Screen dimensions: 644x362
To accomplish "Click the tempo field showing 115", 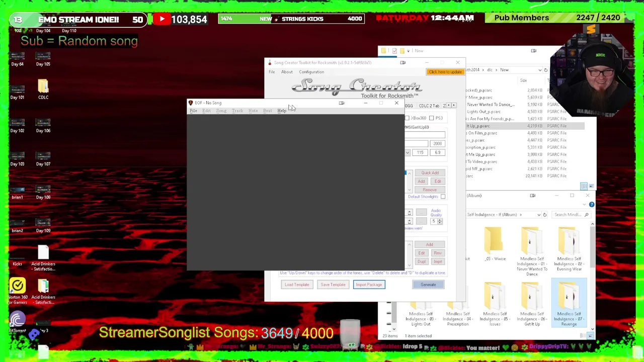I will point(420,152).
